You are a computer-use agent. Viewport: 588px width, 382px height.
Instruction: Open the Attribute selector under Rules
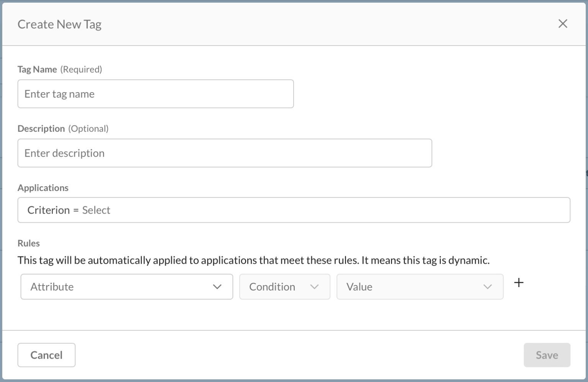[x=126, y=287]
